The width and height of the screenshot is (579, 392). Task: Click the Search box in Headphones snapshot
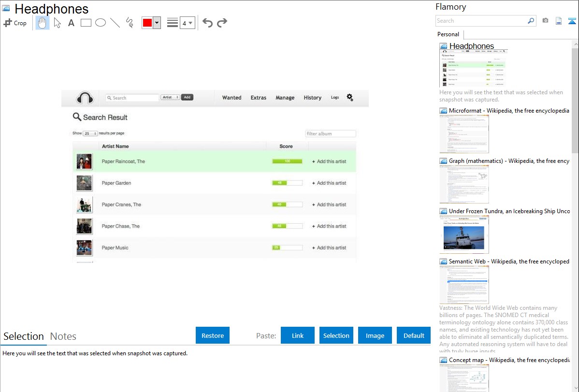point(132,98)
